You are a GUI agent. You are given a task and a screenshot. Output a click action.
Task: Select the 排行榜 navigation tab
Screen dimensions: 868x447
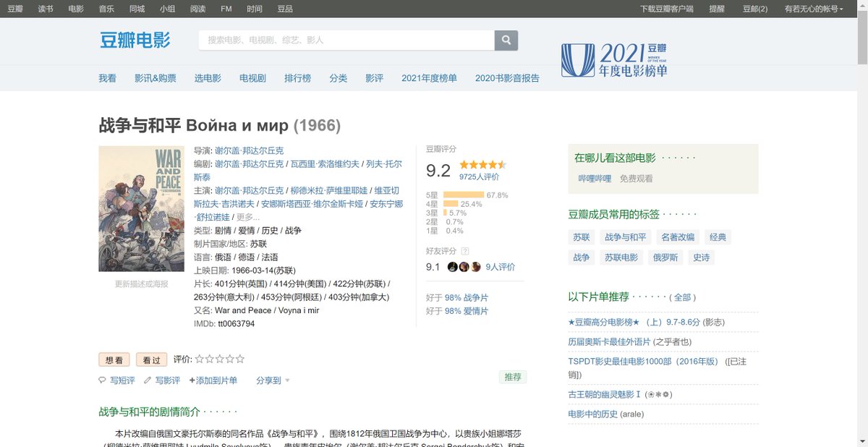coord(297,78)
